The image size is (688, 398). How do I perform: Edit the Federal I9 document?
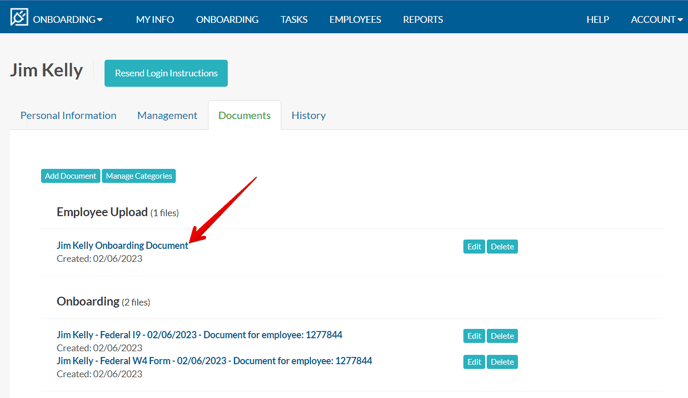click(474, 336)
